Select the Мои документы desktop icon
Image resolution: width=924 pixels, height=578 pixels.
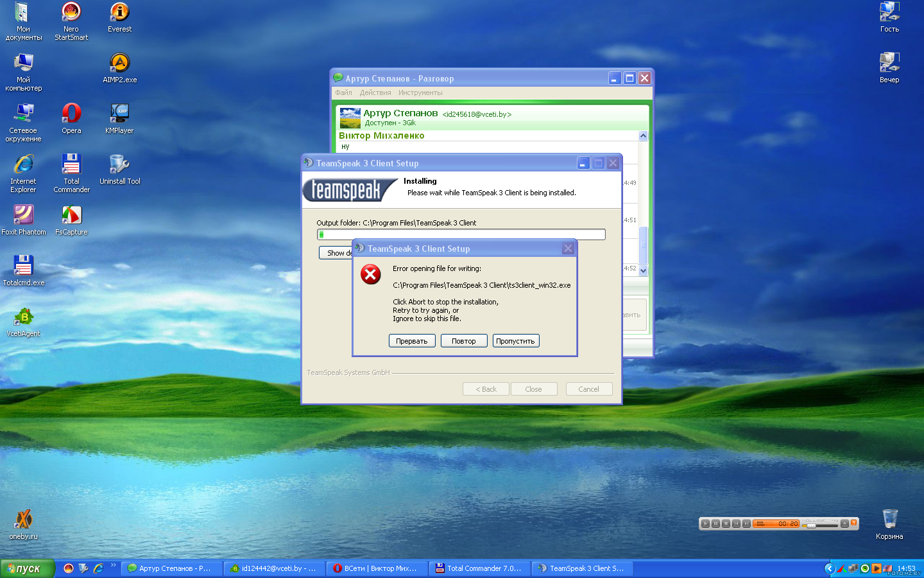23,21
